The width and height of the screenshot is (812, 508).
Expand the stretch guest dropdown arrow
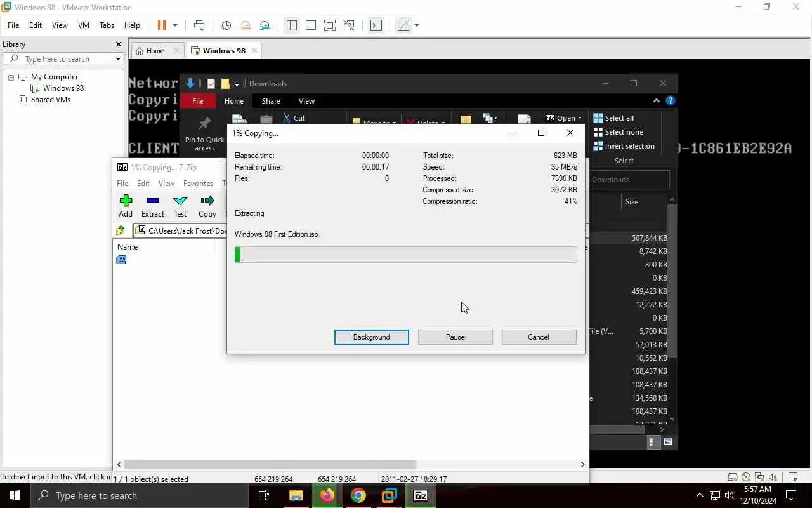(x=417, y=25)
